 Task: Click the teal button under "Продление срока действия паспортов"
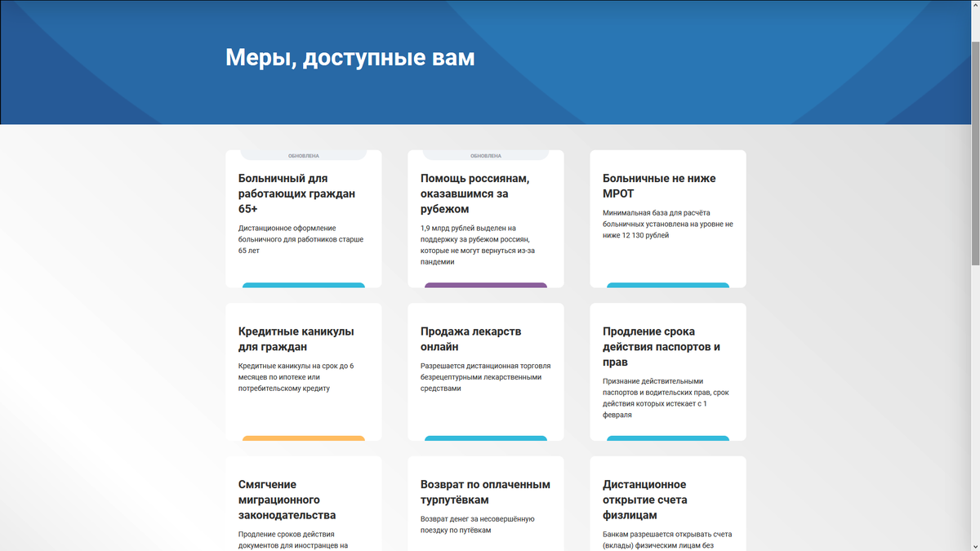(x=668, y=438)
